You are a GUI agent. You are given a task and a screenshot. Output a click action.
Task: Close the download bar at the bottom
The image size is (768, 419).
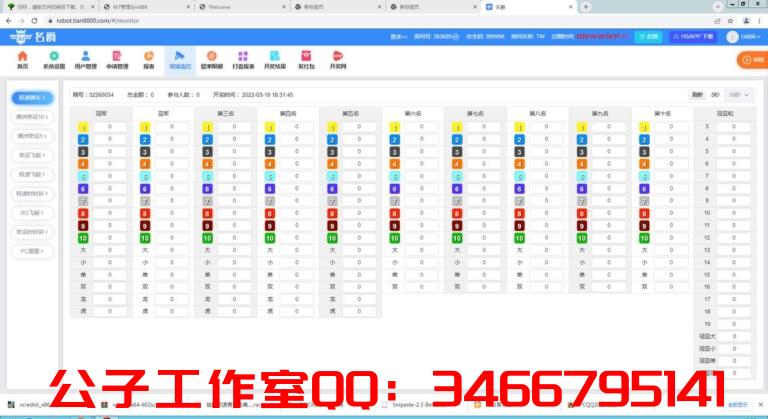coord(761,405)
